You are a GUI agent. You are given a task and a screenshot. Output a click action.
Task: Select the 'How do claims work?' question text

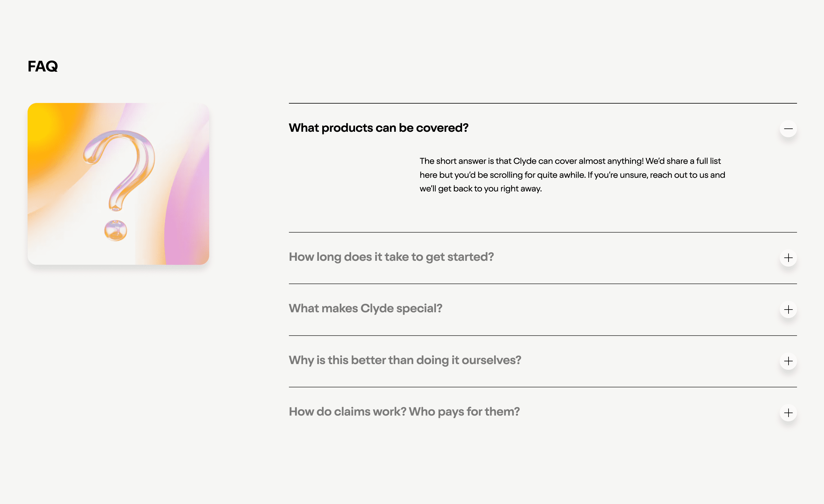pyautogui.click(x=347, y=412)
